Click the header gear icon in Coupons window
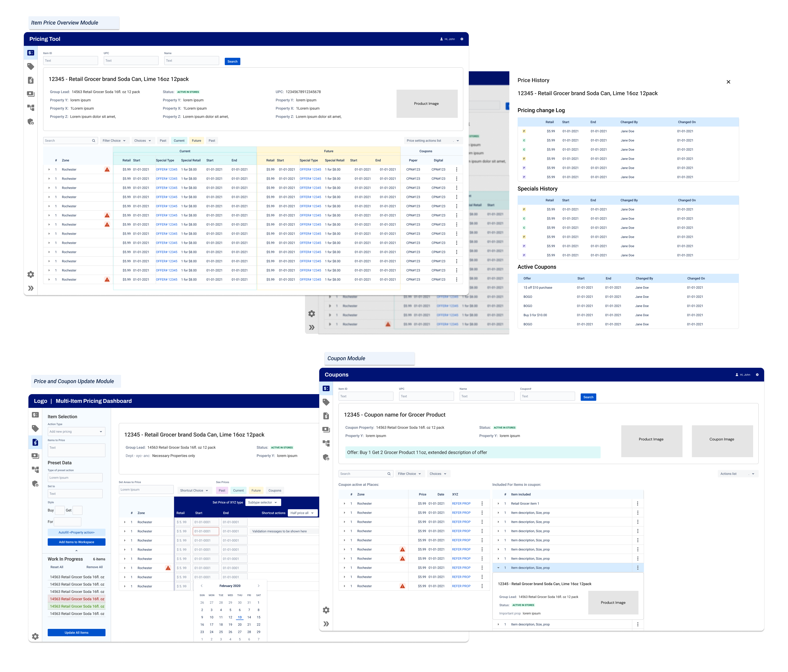Viewport: 788px width, 672px height. click(757, 375)
